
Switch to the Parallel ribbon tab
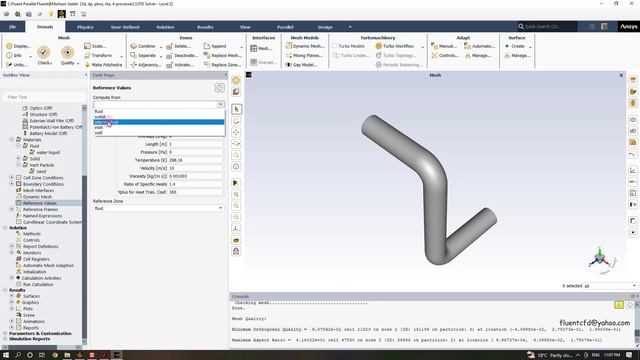point(285,27)
